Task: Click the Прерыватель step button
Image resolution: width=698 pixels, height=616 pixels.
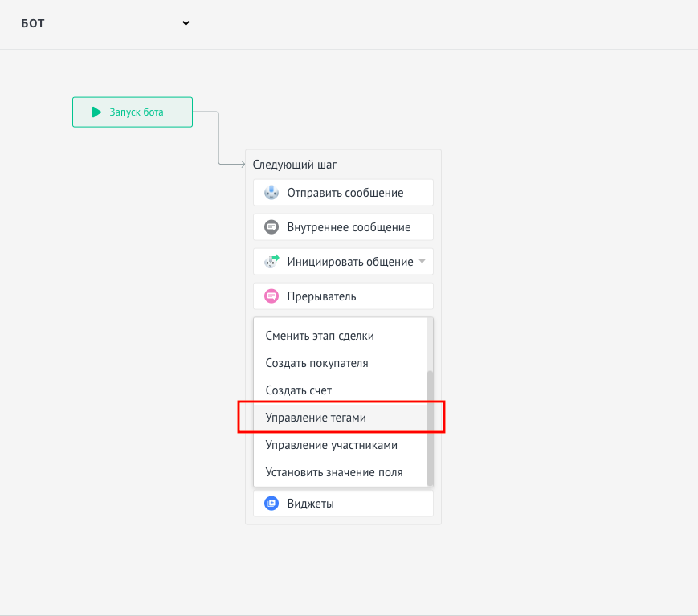Action: coord(343,296)
